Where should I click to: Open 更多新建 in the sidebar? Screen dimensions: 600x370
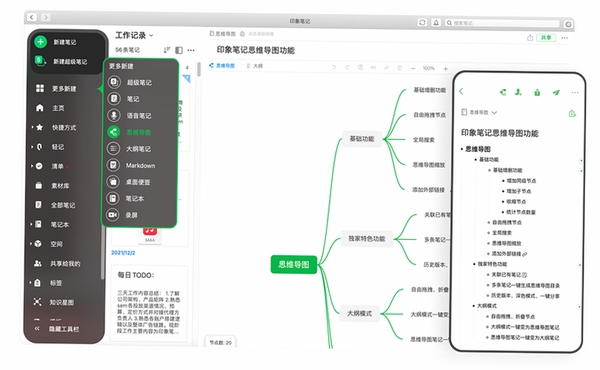(x=56, y=88)
